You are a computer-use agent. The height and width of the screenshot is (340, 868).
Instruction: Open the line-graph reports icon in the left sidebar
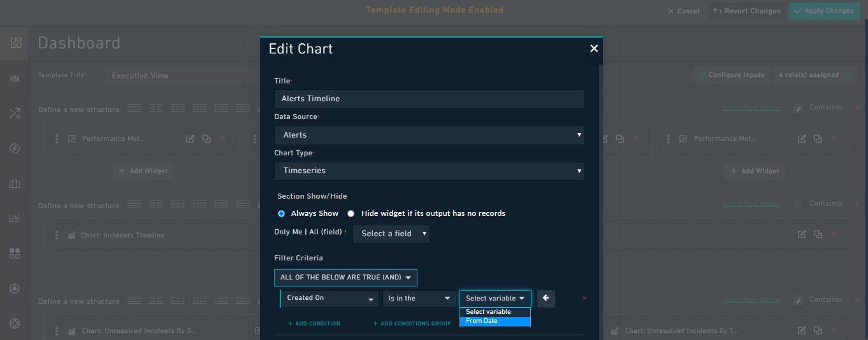point(15,218)
